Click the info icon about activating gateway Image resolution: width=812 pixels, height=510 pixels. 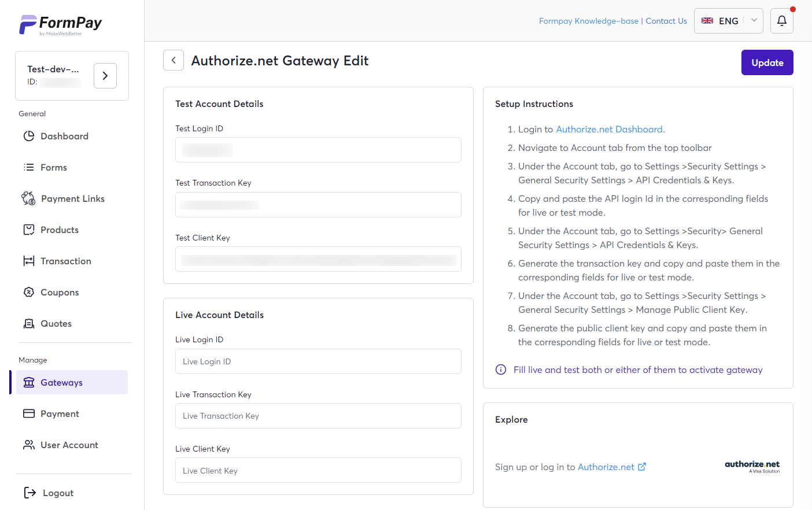tap(500, 369)
